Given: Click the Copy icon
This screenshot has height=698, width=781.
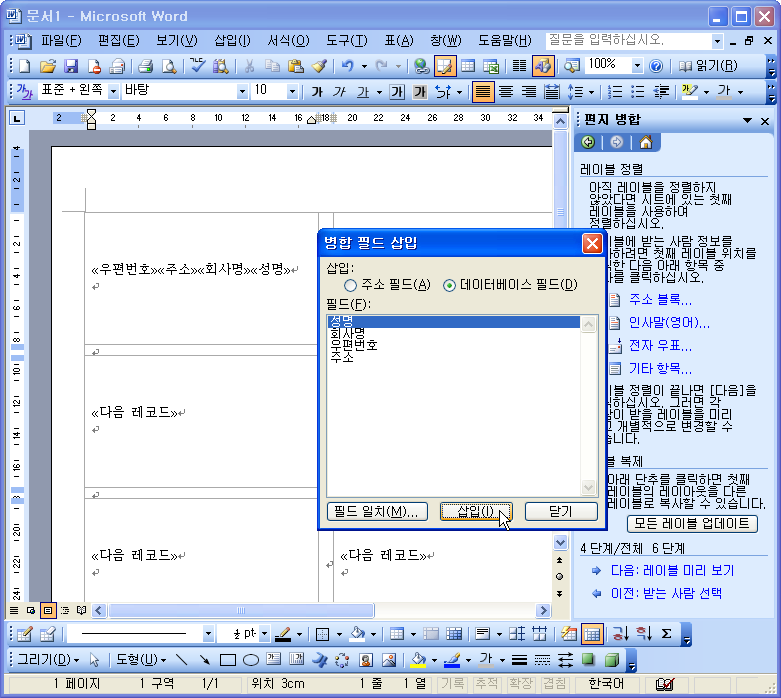Looking at the screenshot, I should (x=272, y=66).
